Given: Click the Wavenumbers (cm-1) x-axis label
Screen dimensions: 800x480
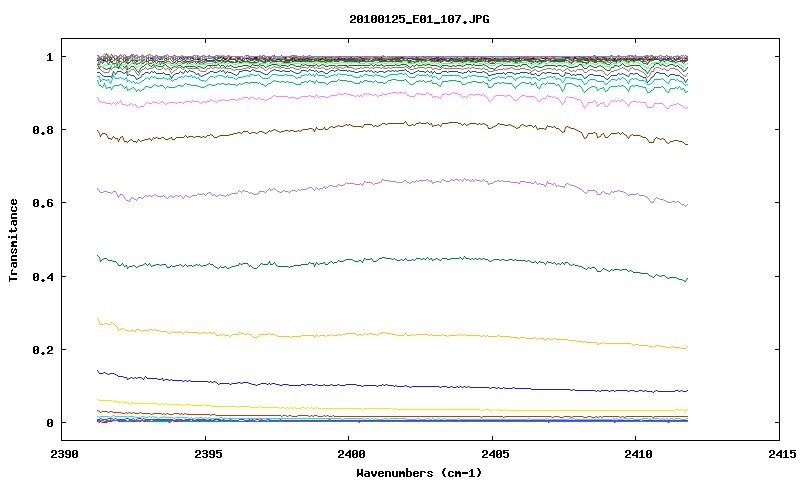Looking at the screenshot, I should pos(419,473).
